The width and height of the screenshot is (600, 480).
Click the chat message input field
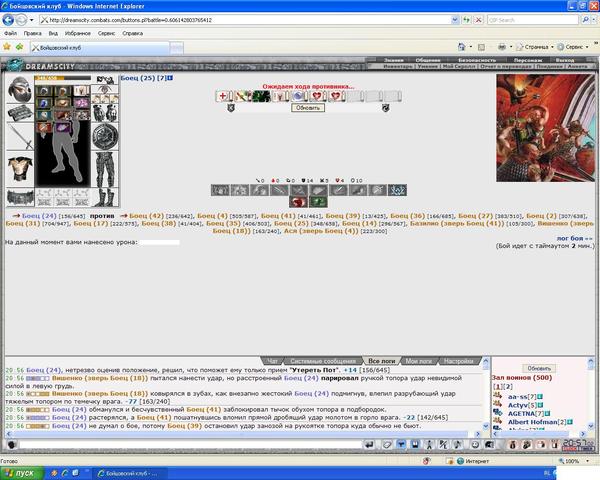[x=190, y=444]
